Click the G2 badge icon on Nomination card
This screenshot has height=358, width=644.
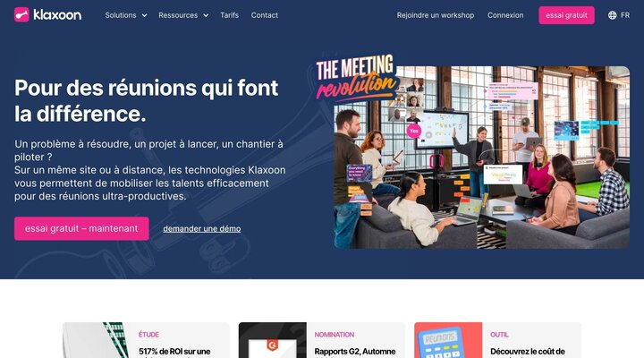(272, 345)
